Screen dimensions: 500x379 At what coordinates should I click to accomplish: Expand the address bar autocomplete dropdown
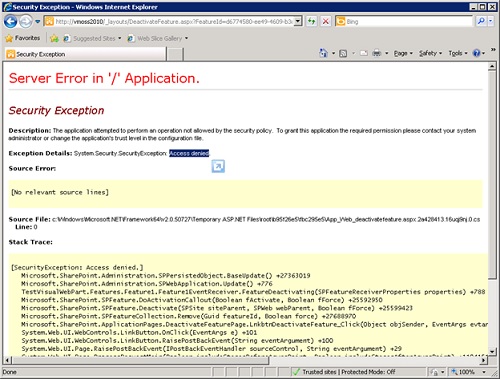[298, 22]
